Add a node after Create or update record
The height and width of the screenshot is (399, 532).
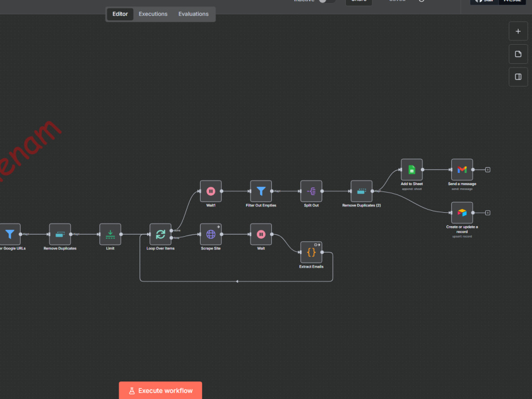click(487, 213)
